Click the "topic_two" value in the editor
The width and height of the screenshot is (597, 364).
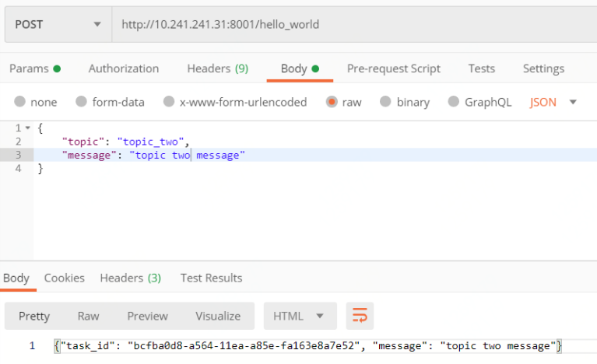[150, 142]
